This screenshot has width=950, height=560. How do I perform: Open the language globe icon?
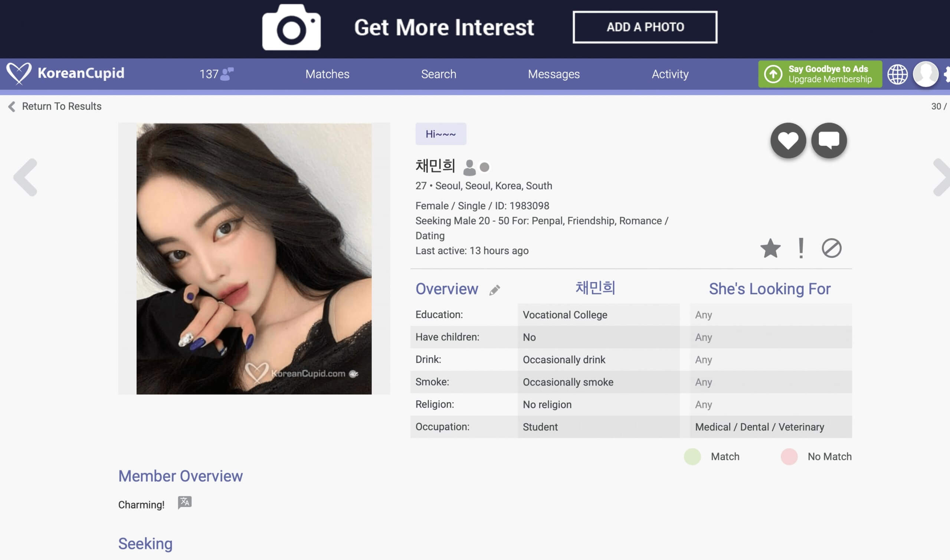coord(897,74)
